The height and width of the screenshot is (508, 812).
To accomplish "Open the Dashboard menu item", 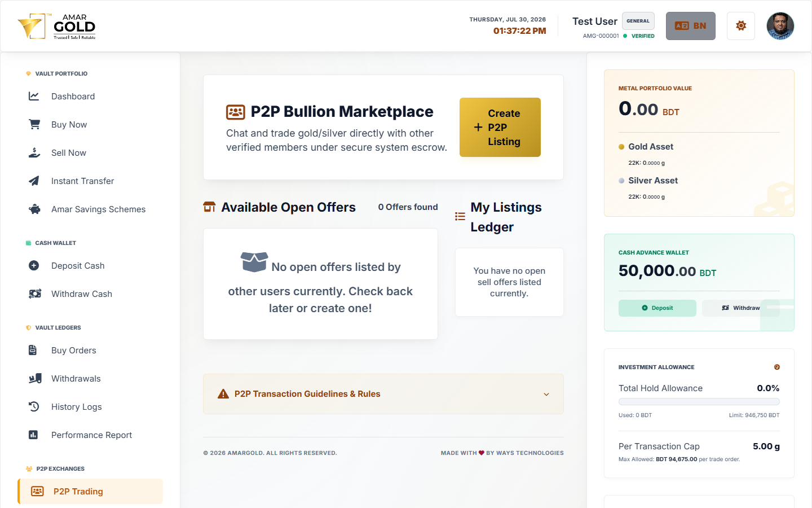I will coord(90,96).
